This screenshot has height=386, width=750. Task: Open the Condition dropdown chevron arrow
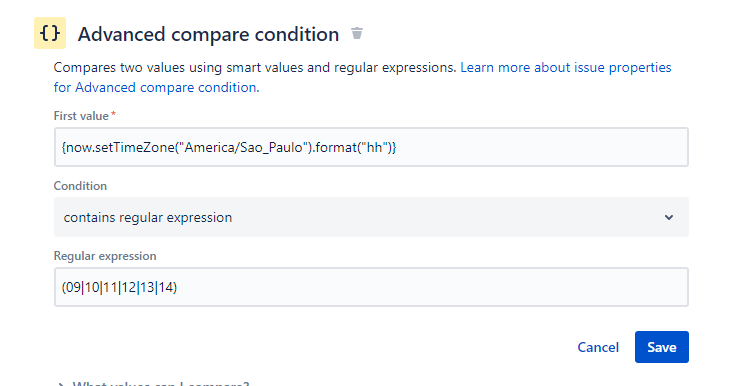669,217
